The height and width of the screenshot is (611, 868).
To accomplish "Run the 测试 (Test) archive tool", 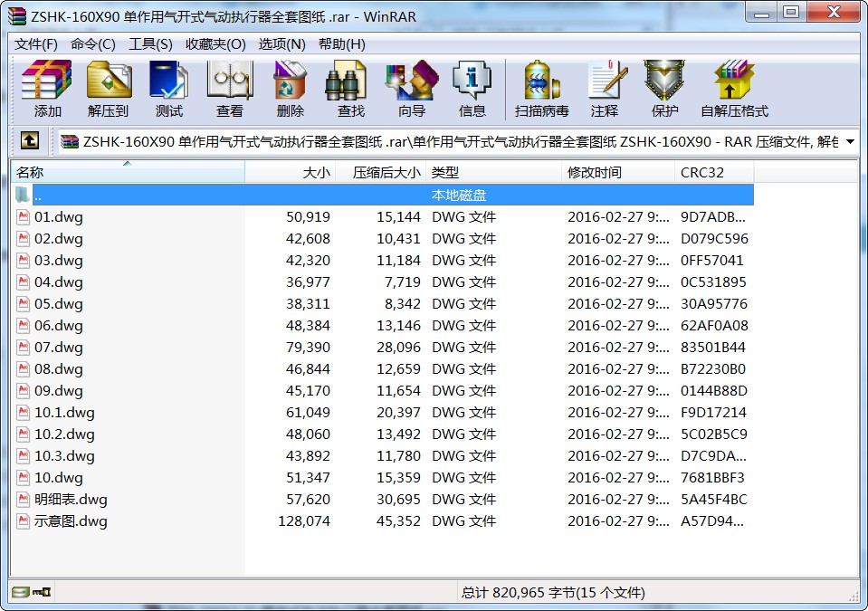I will (169, 89).
